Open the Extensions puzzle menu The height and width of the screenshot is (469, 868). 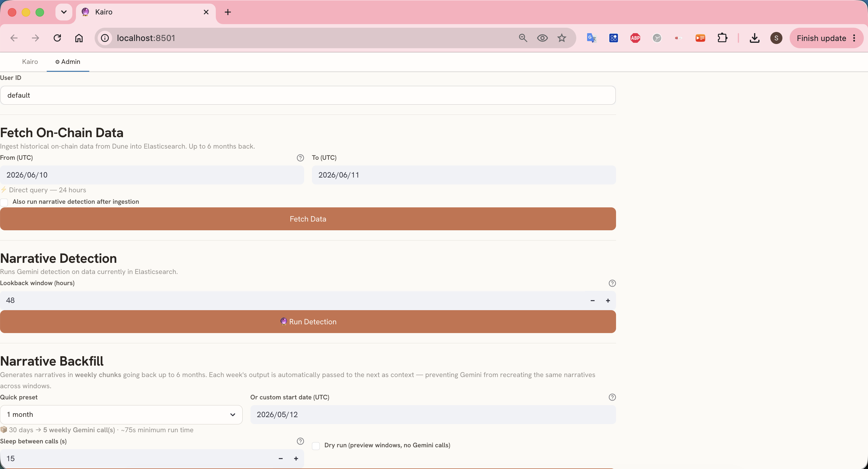[722, 38]
